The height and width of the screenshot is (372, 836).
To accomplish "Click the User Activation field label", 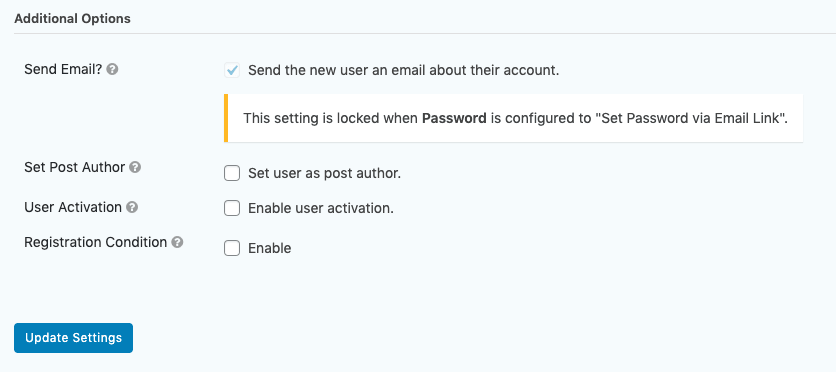I will [73, 207].
